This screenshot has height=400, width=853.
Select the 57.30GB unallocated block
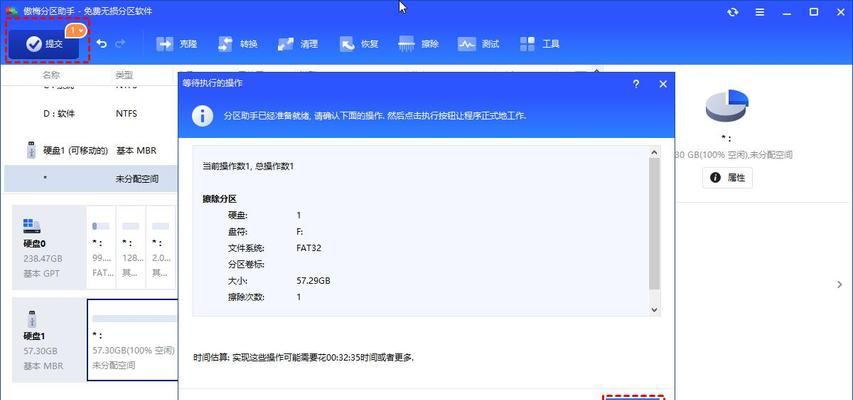(x=133, y=340)
